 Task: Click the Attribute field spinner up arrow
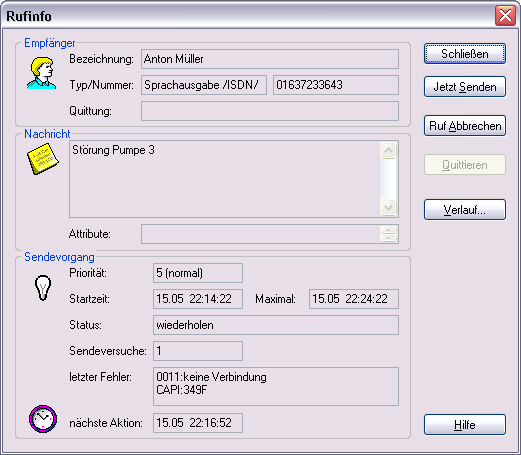tap(388, 230)
